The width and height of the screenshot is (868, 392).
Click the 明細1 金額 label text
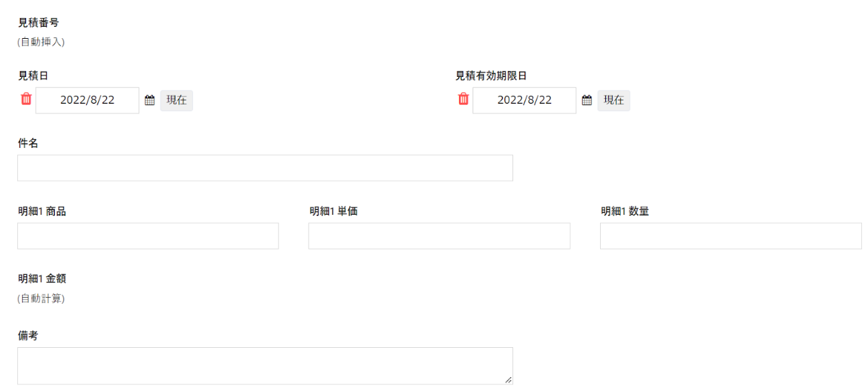[x=41, y=279]
